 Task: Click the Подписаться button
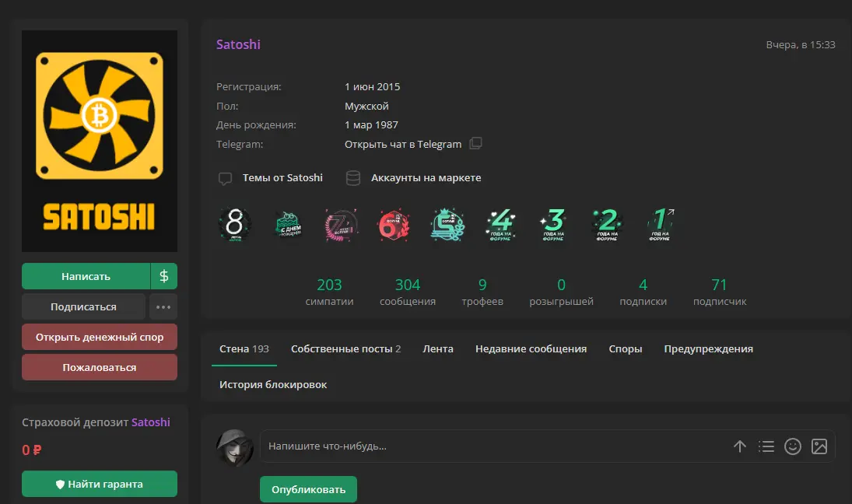pos(83,307)
